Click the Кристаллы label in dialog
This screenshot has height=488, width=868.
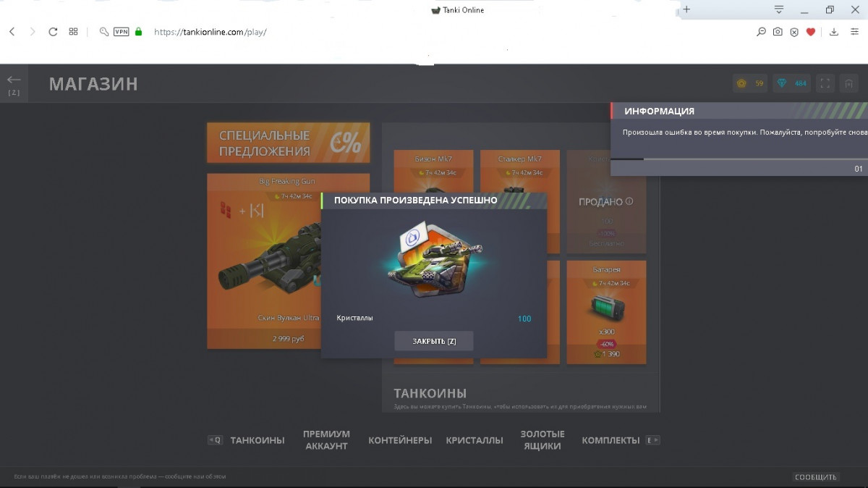point(354,318)
